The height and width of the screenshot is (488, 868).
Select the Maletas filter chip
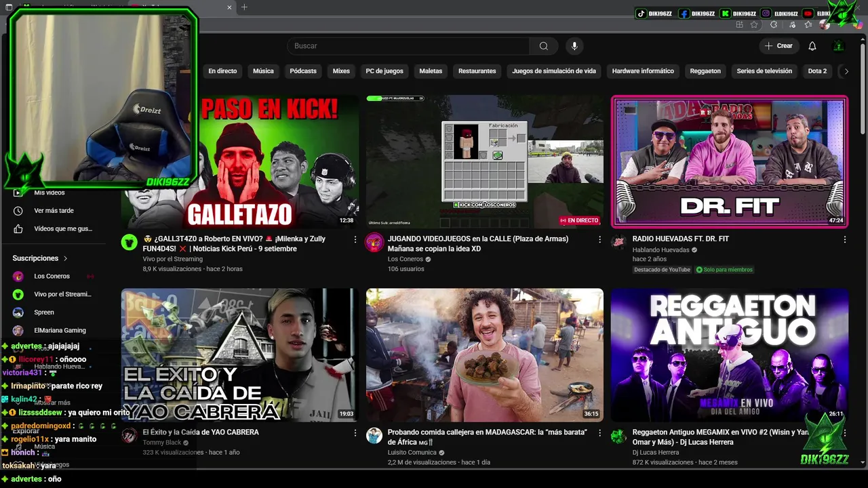(x=431, y=71)
